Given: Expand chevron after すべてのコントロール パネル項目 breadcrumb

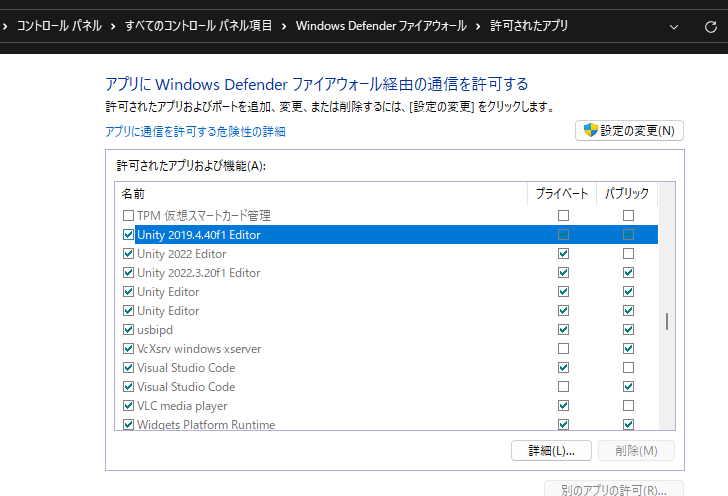Looking at the screenshot, I should coord(284,26).
